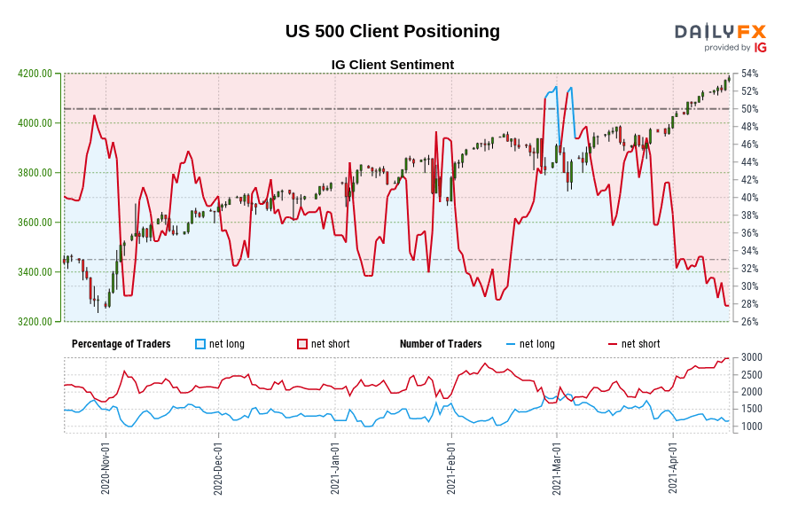Click the 4200.00 price axis label
Viewport: 798px width, 532px height.
35,74
